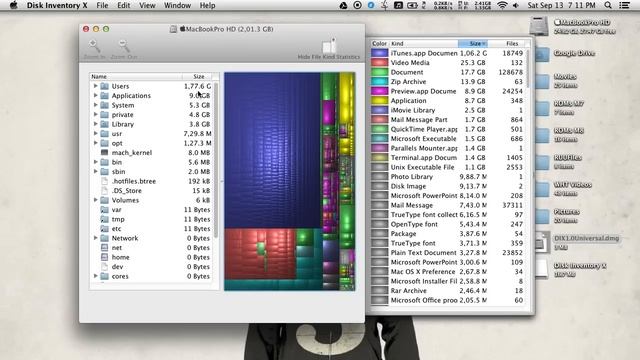Screen dimensions: 640x360
Task: Select the RUUFiles folder on desktop
Action: point(542,162)
